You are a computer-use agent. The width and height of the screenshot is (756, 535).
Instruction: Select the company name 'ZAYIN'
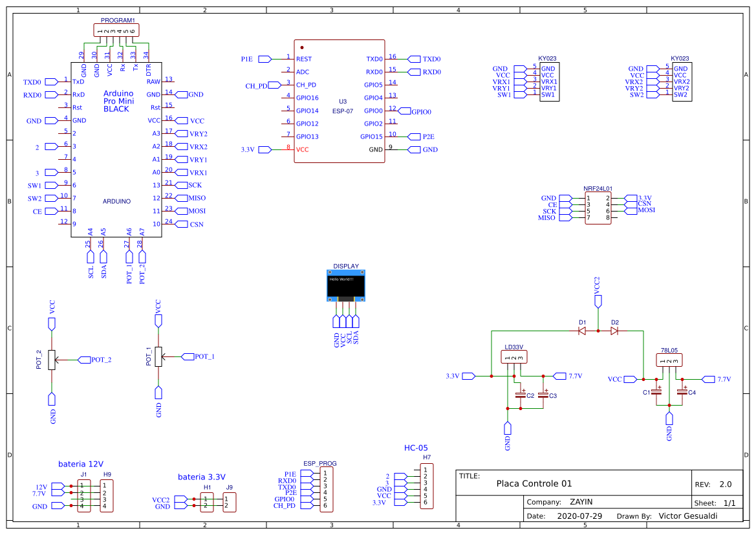pos(581,502)
